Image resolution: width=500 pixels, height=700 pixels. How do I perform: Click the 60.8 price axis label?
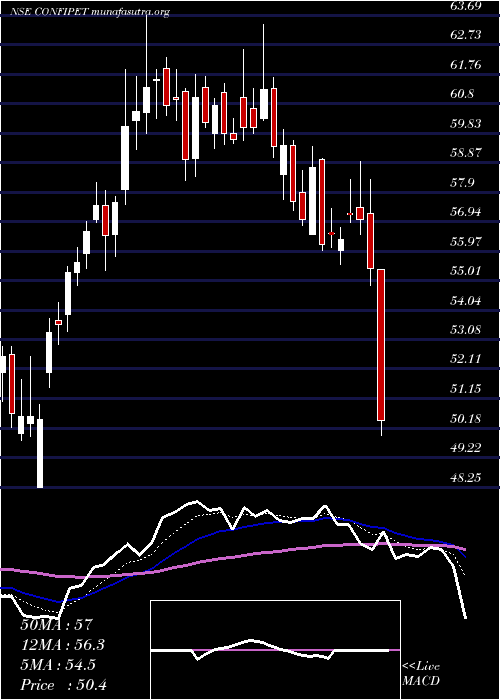coord(464,94)
